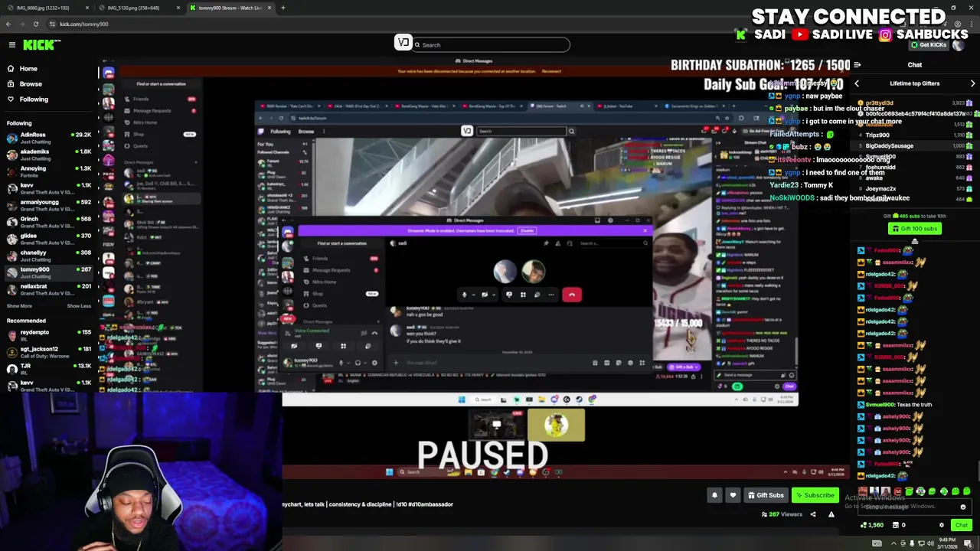The height and width of the screenshot is (551, 980).
Task: Collapse the chat panel with the arrow icon
Action: (857, 65)
